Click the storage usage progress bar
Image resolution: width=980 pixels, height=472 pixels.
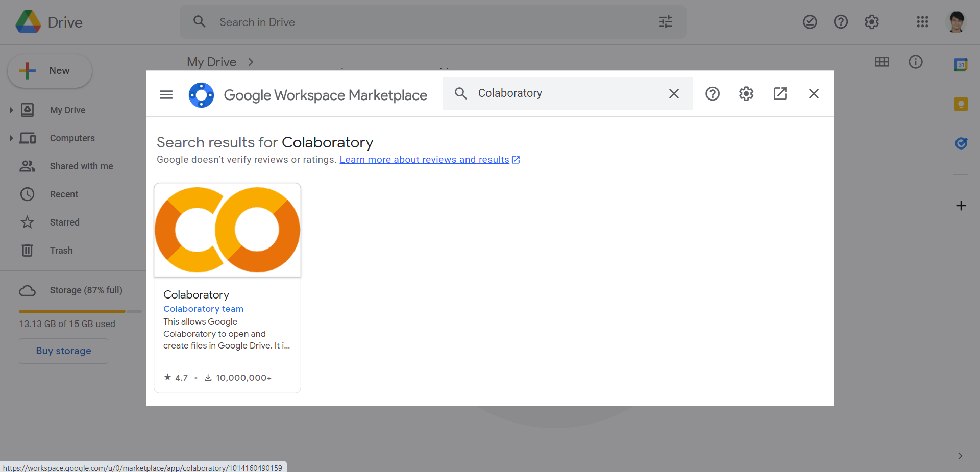[80, 311]
